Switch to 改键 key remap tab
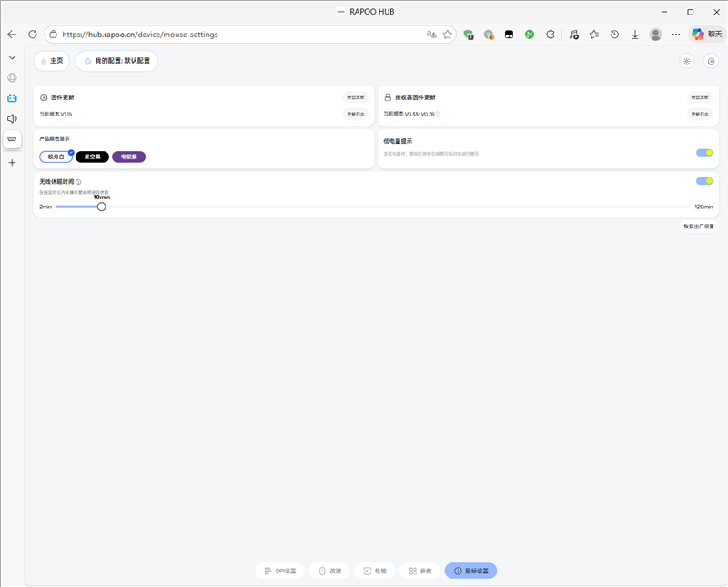This screenshot has height=587, width=728. tap(330, 571)
